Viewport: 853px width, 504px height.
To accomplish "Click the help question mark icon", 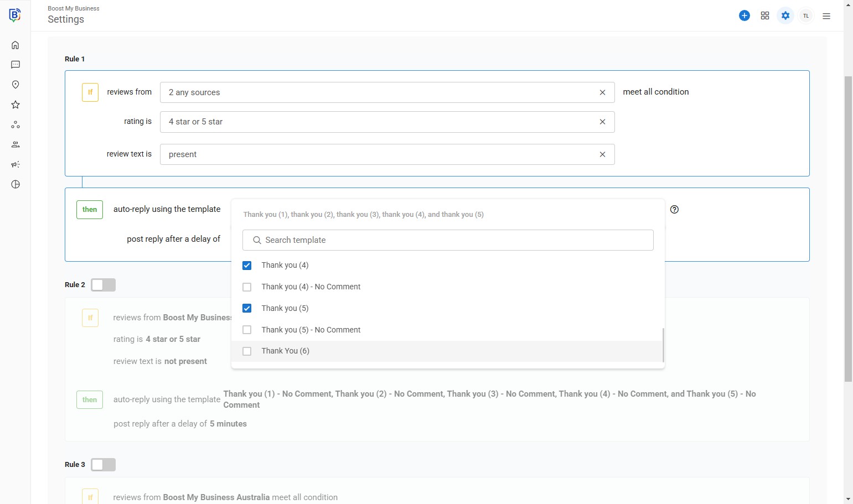I will pyautogui.click(x=674, y=209).
